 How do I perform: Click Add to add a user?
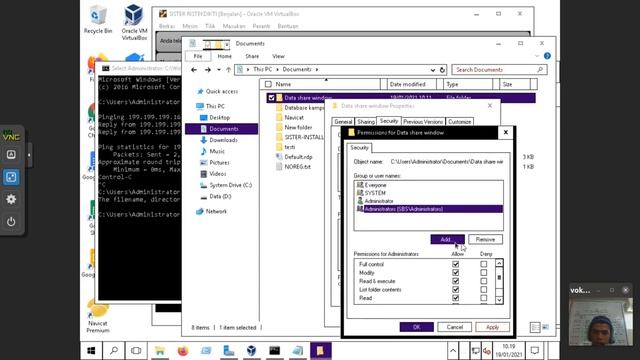click(447, 239)
